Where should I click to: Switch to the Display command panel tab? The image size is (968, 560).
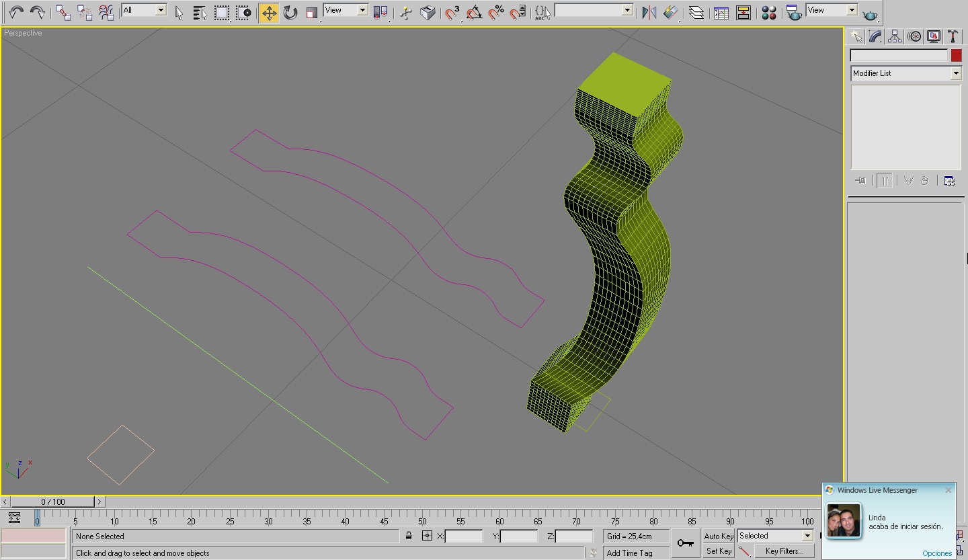tap(934, 36)
